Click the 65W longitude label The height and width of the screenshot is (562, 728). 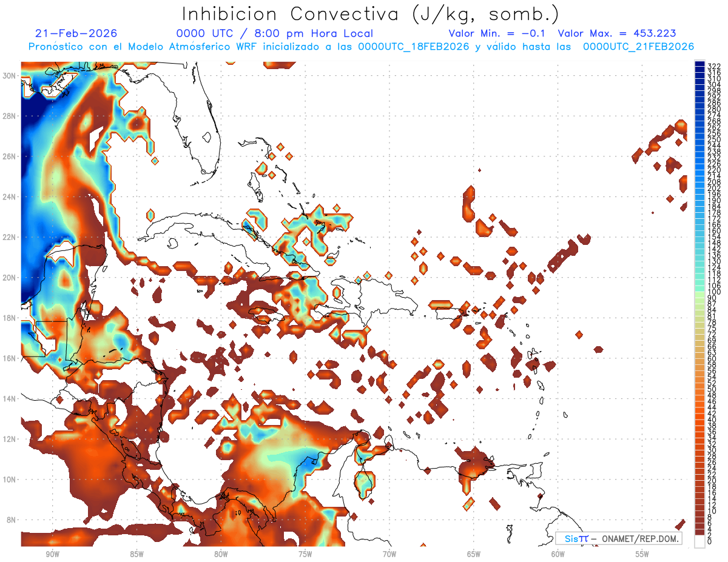coord(474,554)
